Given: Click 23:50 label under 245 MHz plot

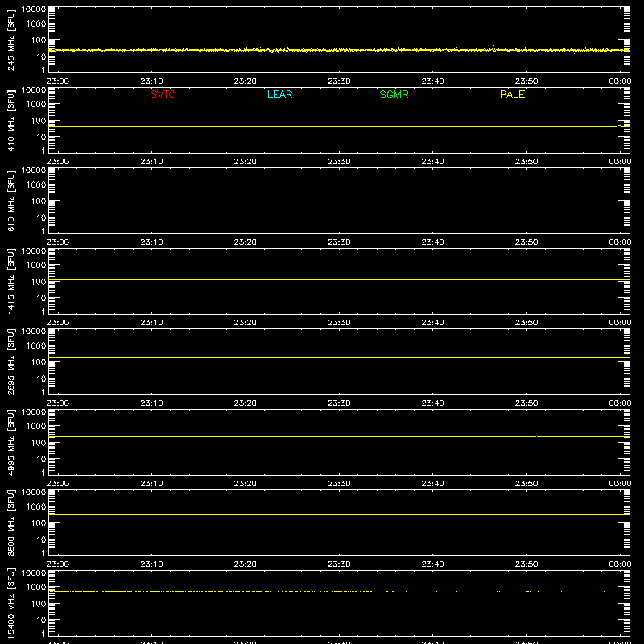Looking at the screenshot, I should point(526,81).
